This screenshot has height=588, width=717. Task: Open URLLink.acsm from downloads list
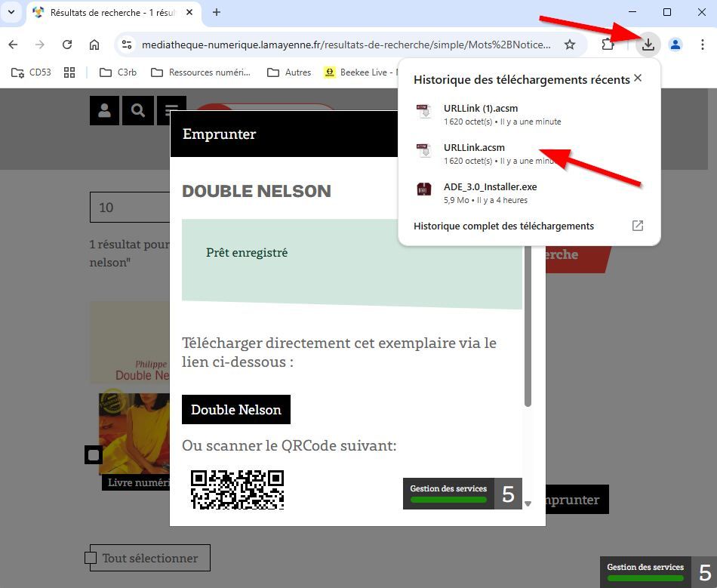pyautogui.click(x=474, y=148)
